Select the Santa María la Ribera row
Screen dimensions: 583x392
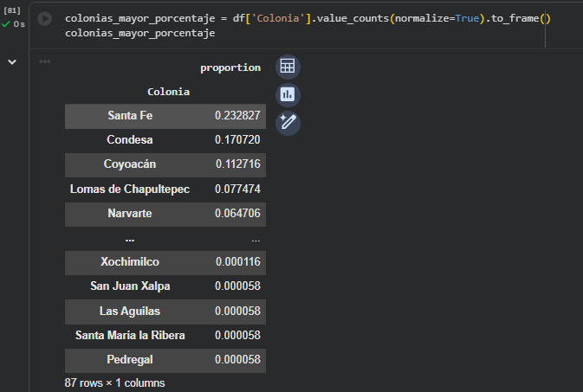(x=130, y=335)
